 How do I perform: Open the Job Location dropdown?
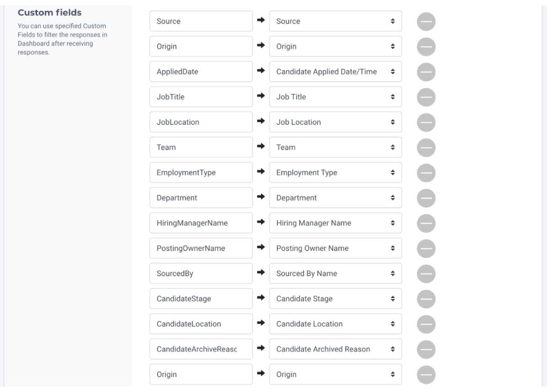pyautogui.click(x=335, y=122)
